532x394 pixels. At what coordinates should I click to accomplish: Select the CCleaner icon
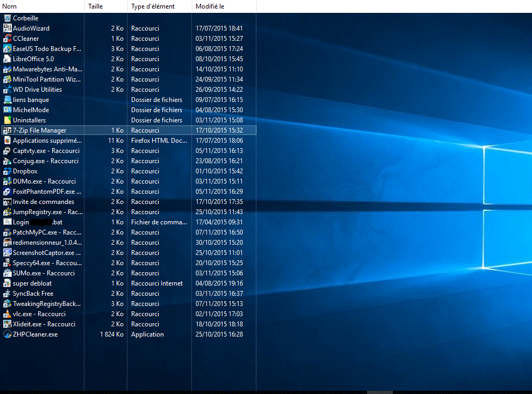pyautogui.click(x=7, y=39)
